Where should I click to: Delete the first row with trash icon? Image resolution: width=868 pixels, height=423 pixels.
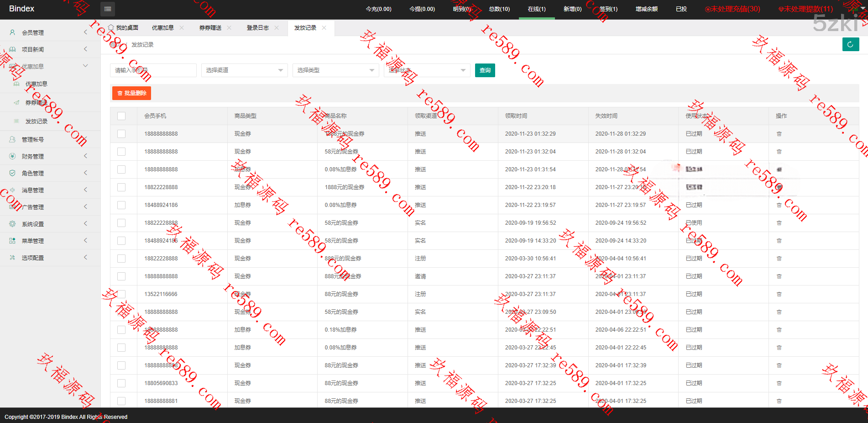point(779,134)
